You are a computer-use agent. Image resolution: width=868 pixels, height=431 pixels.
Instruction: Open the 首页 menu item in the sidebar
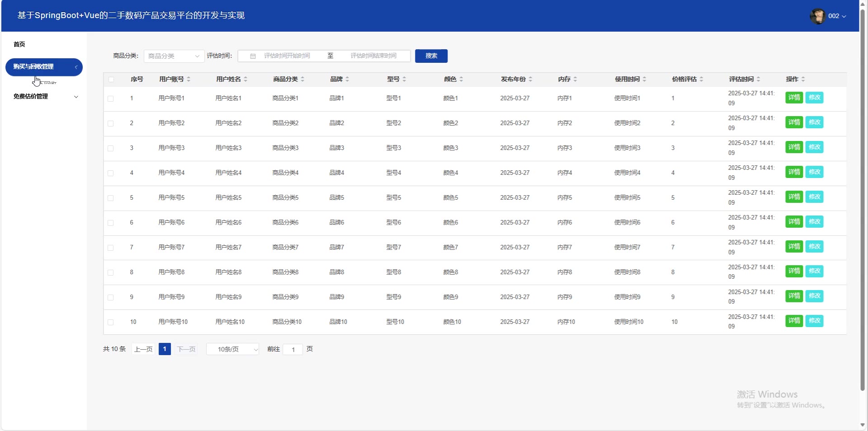[19, 44]
